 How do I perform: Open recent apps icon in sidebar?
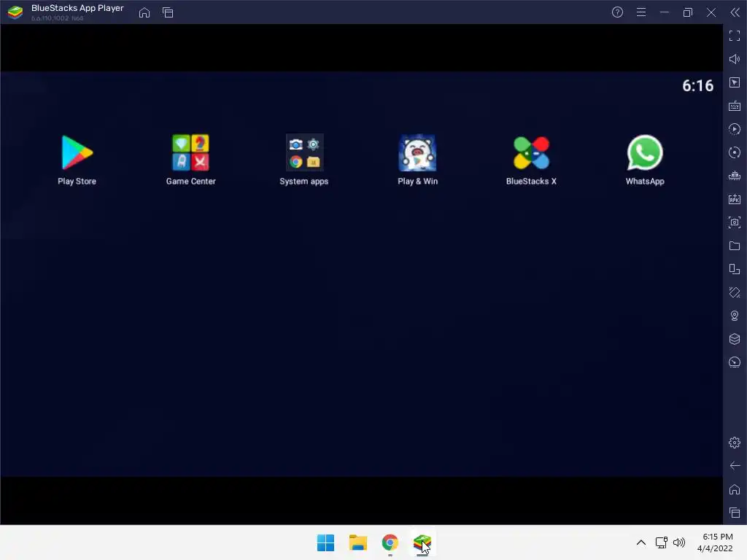pyautogui.click(x=735, y=513)
